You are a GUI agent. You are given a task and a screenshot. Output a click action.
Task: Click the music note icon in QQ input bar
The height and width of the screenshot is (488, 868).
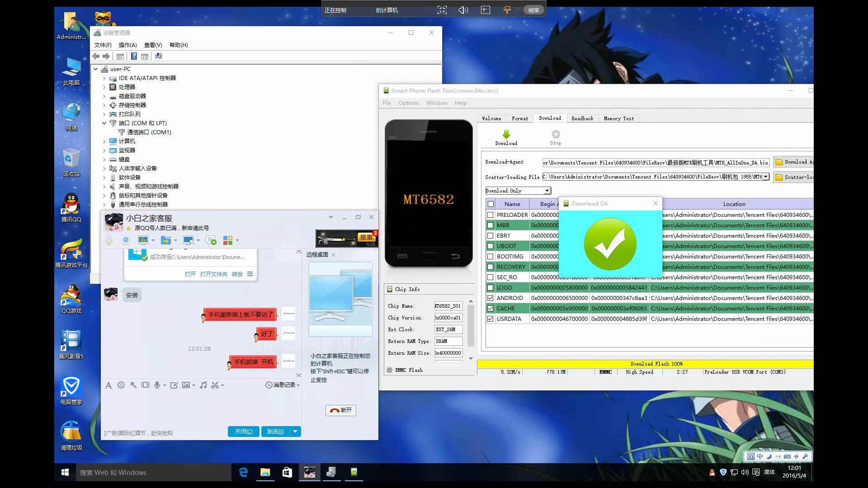pyautogui.click(x=203, y=385)
